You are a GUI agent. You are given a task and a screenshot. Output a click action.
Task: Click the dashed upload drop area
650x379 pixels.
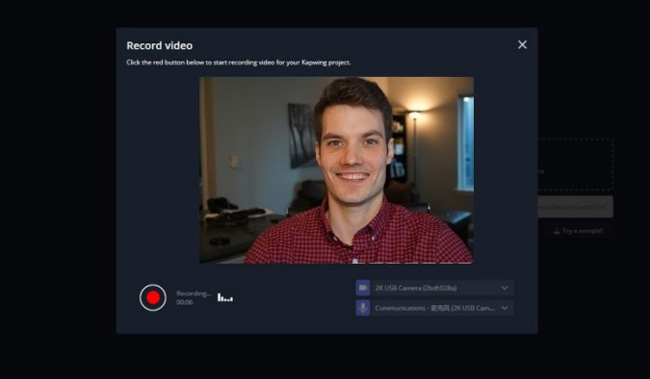point(575,165)
